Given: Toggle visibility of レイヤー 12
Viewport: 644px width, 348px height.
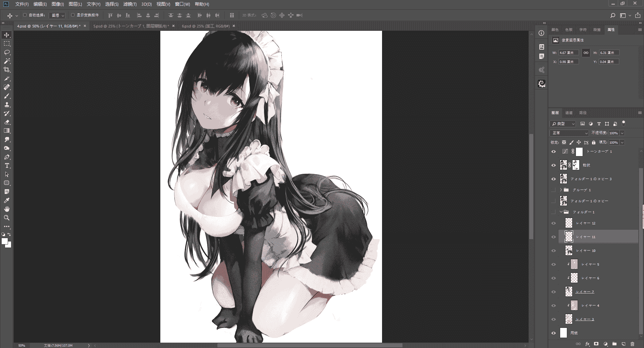Looking at the screenshot, I should [554, 223].
